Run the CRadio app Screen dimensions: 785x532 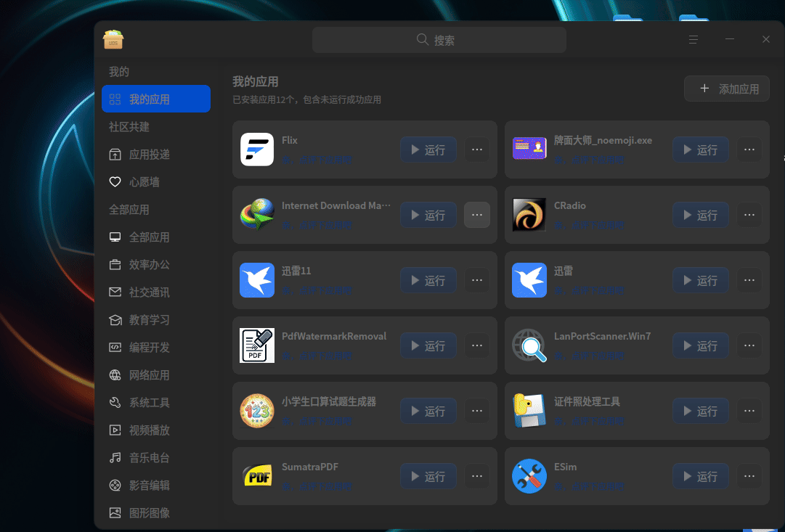[701, 216]
